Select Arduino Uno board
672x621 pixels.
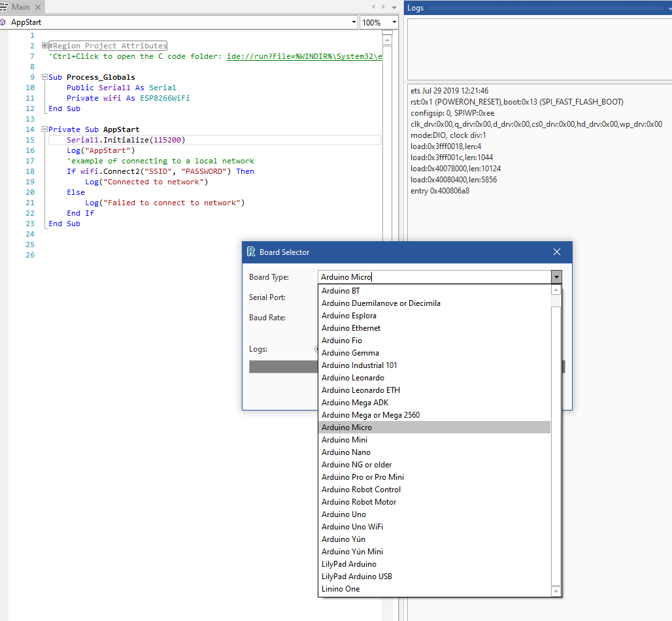pyautogui.click(x=435, y=514)
